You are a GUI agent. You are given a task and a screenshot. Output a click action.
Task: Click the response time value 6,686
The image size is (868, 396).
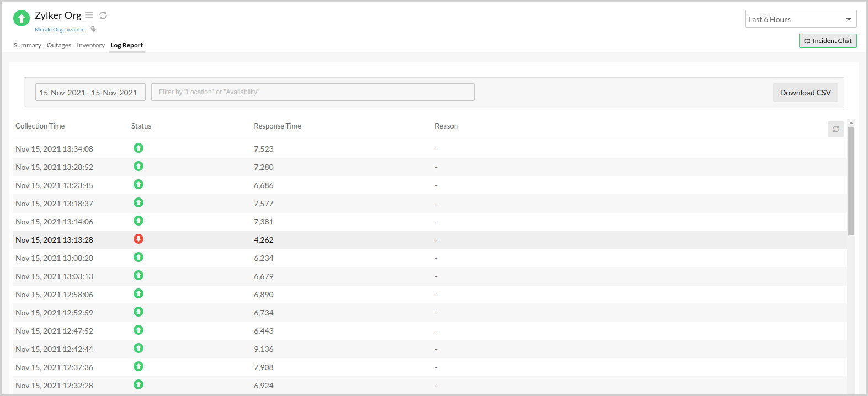click(x=264, y=185)
